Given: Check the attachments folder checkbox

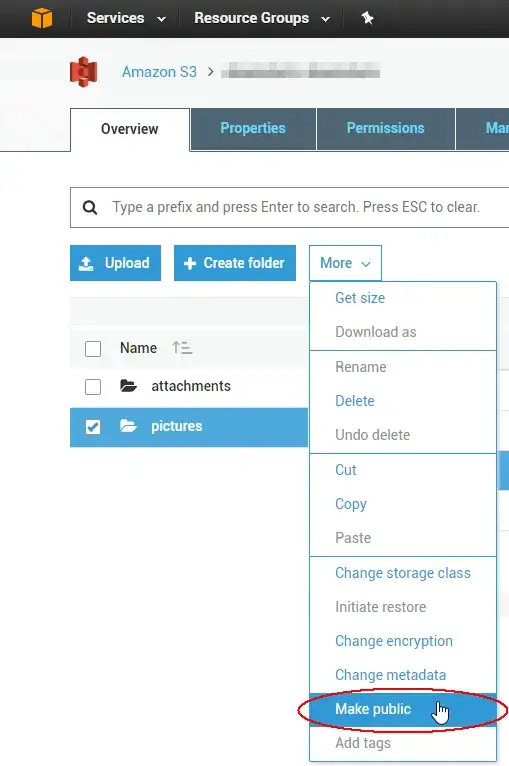Looking at the screenshot, I should pyautogui.click(x=93, y=387).
